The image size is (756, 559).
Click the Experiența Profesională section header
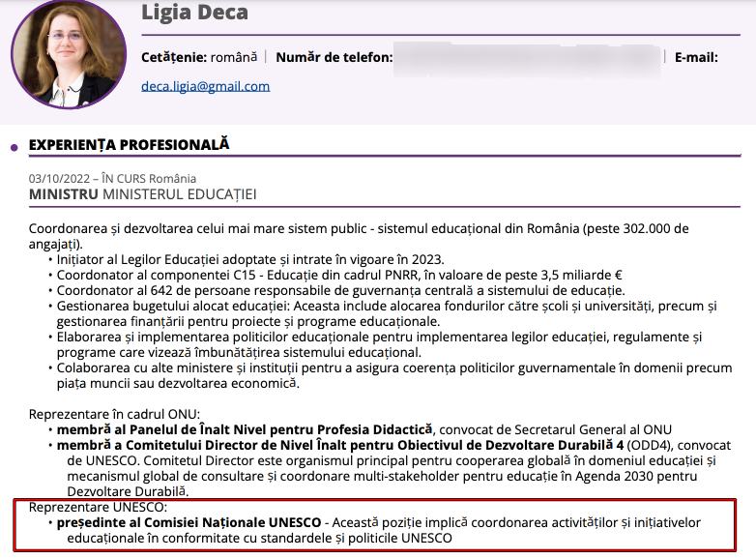129,144
